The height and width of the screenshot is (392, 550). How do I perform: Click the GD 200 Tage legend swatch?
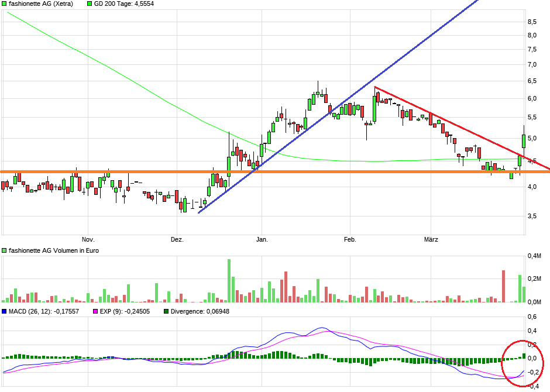coord(90,4)
